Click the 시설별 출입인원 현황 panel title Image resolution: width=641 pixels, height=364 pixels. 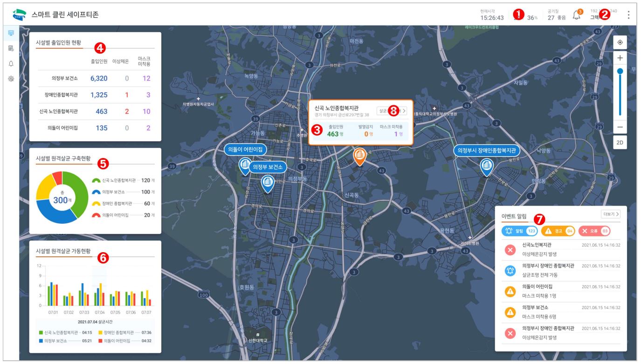pos(59,42)
